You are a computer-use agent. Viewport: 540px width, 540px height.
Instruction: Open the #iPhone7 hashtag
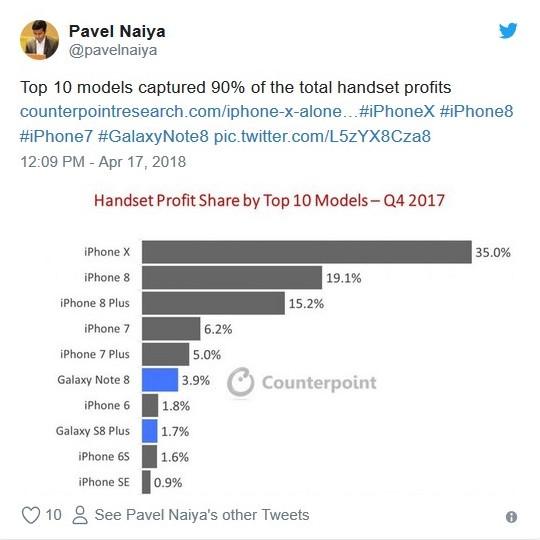pyautogui.click(x=56, y=136)
